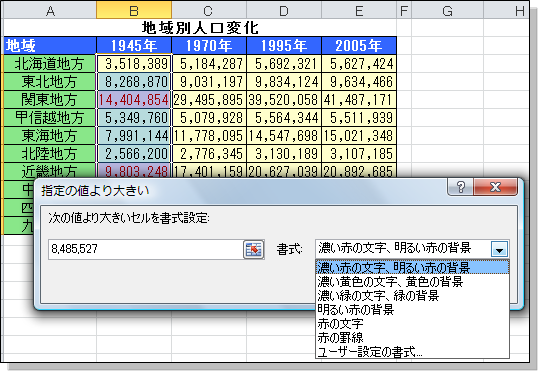This screenshot has width=538, height=371.
Task: Select column B header
Action: coord(134,10)
